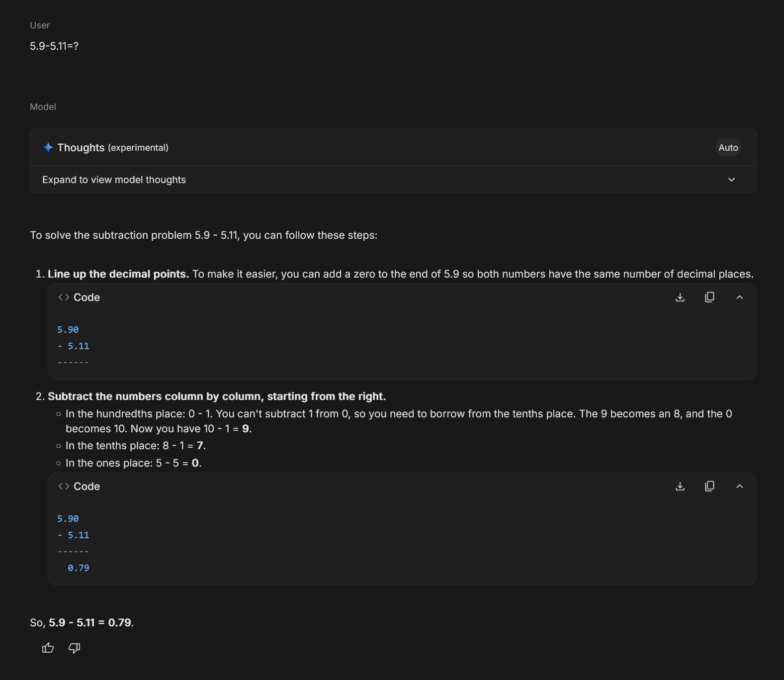Collapse the second code block

point(740,486)
